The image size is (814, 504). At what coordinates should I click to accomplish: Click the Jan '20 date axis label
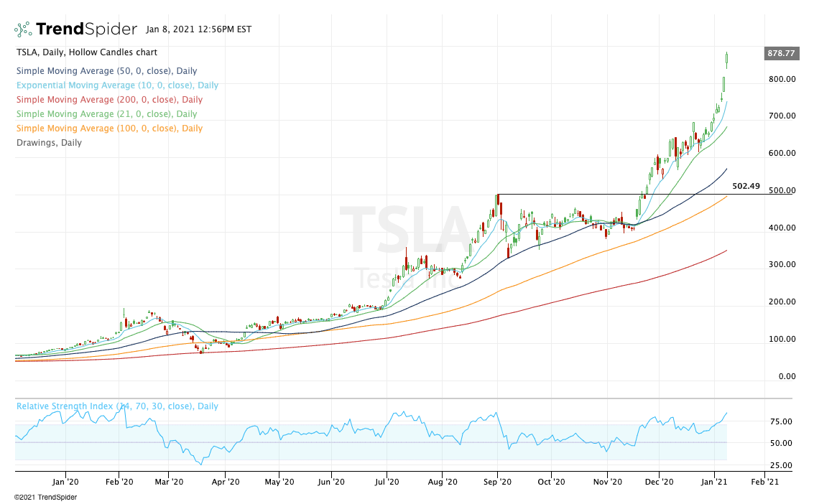(x=65, y=482)
